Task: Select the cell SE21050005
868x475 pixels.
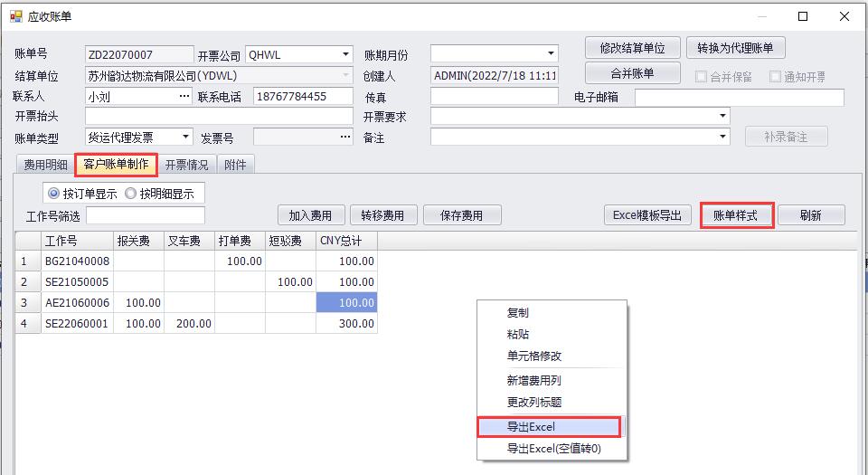Action: click(78, 281)
